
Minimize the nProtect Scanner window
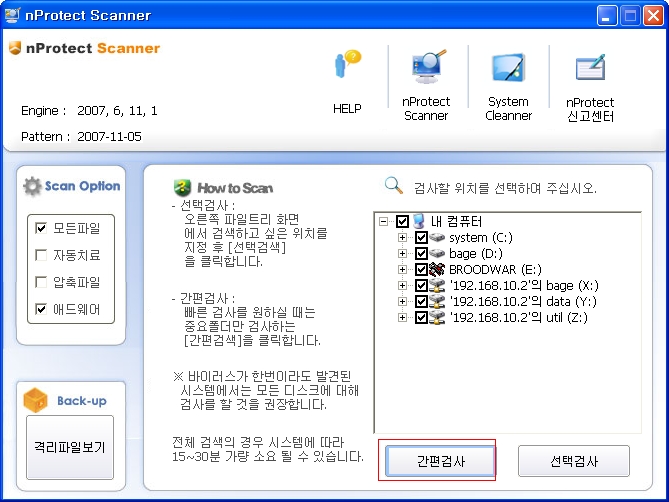coord(607,16)
